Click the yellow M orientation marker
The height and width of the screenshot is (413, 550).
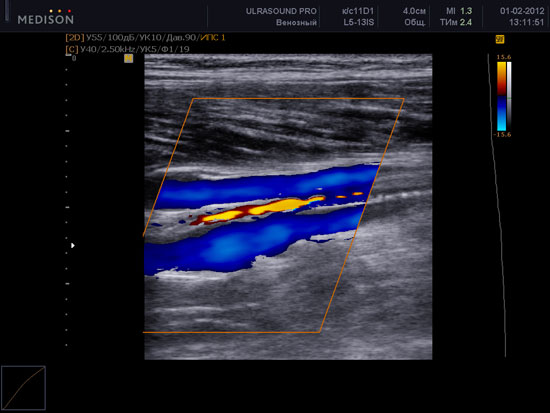tap(129, 58)
